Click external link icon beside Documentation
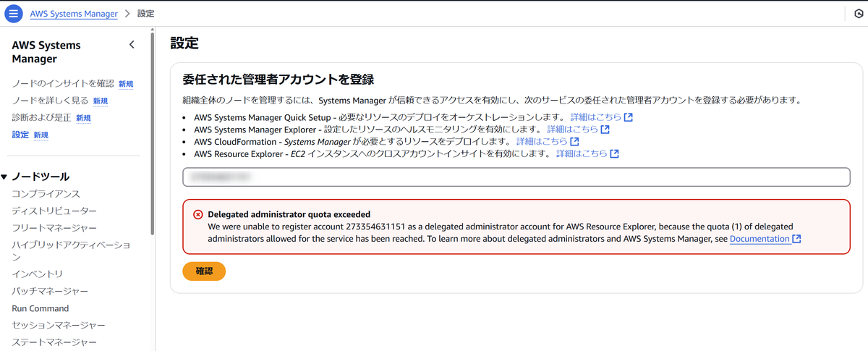Viewport: 868px width, 351px height. coord(796,239)
